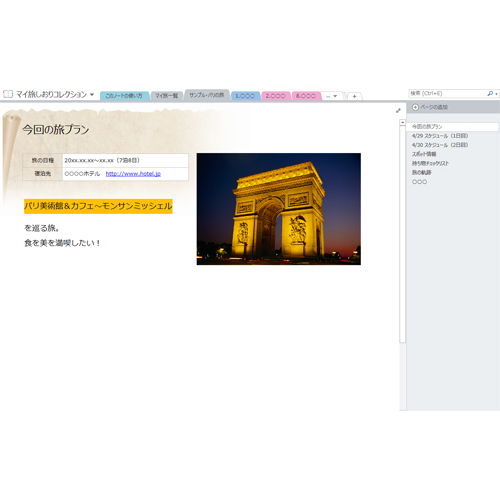Viewport: 500px width, 500px height.
Task: Click the scroll up arrow of the page scrollbar
Action: tap(403, 122)
